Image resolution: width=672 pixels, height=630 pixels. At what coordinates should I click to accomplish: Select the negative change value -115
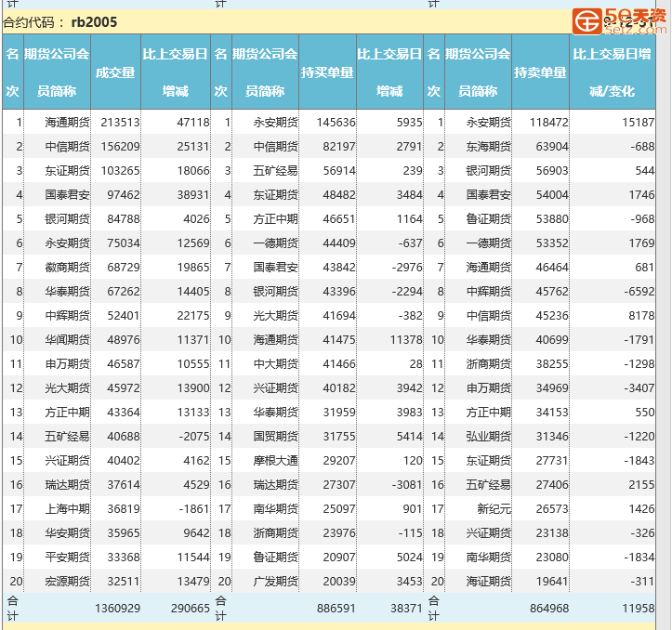pyautogui.click(x=411, y=532)
